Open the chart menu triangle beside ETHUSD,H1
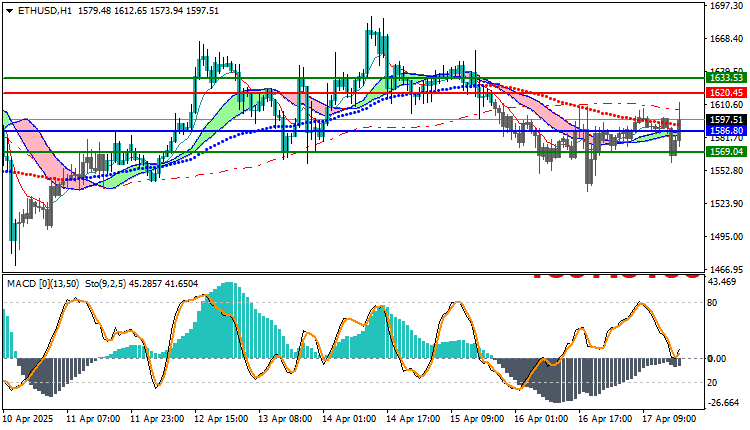 point(10,11)
